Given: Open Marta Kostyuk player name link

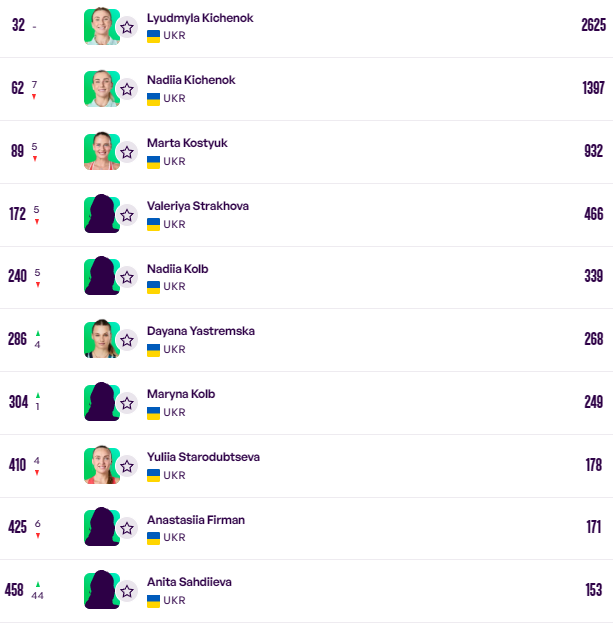Looking at the screenshot, I should click(187, 143).
